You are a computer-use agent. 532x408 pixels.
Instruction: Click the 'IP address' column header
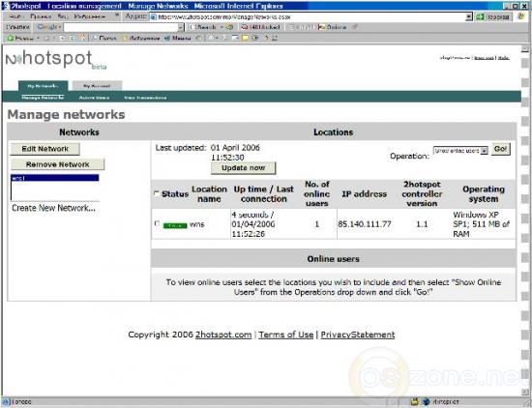tap(365, 194)
